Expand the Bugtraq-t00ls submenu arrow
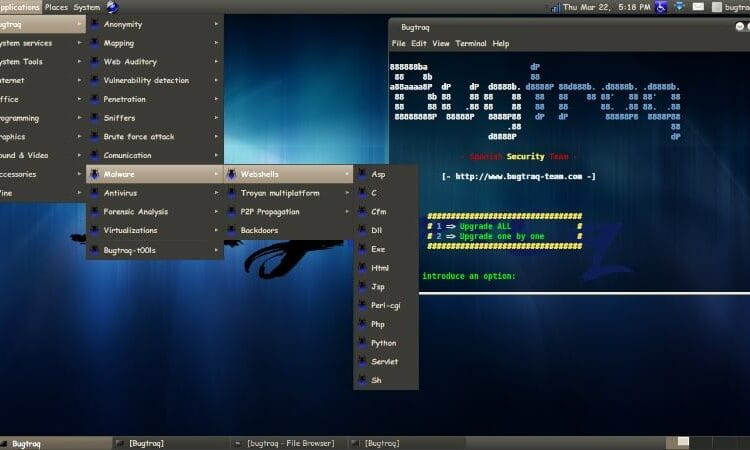 [216, 250]
